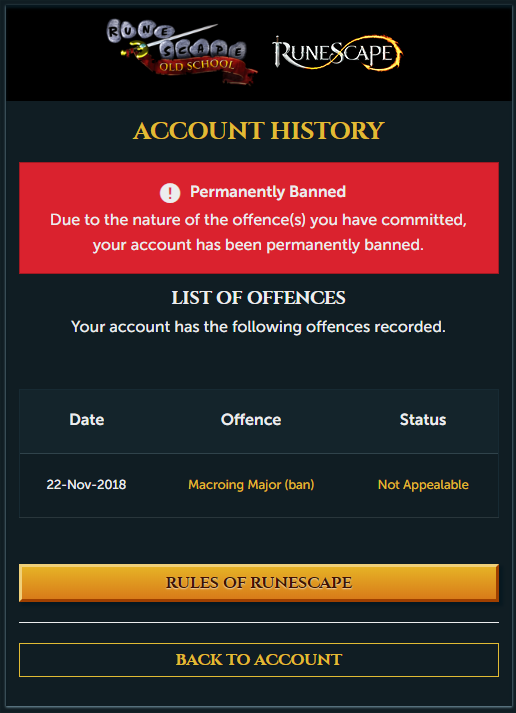Click the List of Offences heading
This screenshot has width=516, height=713.
click(x=259, y=298)
